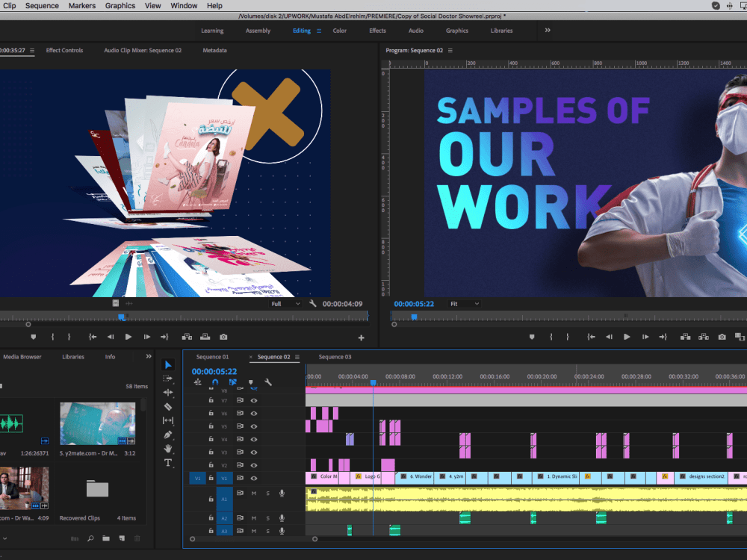Select the Ripple Edit tool
Screen dimensions: 747x560
(x=167, y=393)
